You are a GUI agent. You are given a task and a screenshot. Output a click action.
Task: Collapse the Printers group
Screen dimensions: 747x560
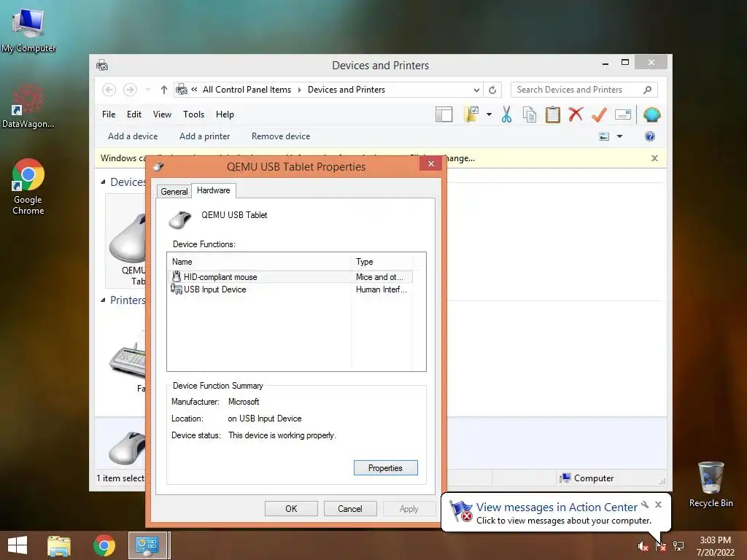coord(104,300)
